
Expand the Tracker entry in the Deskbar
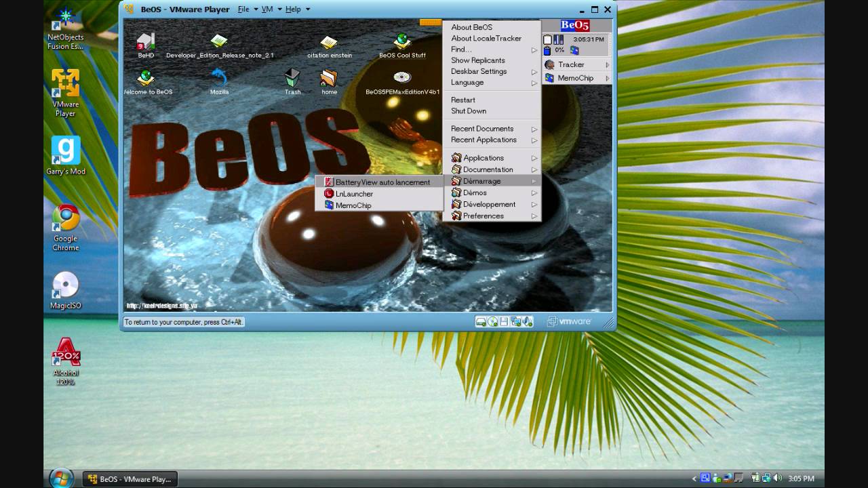click(577, 64)
